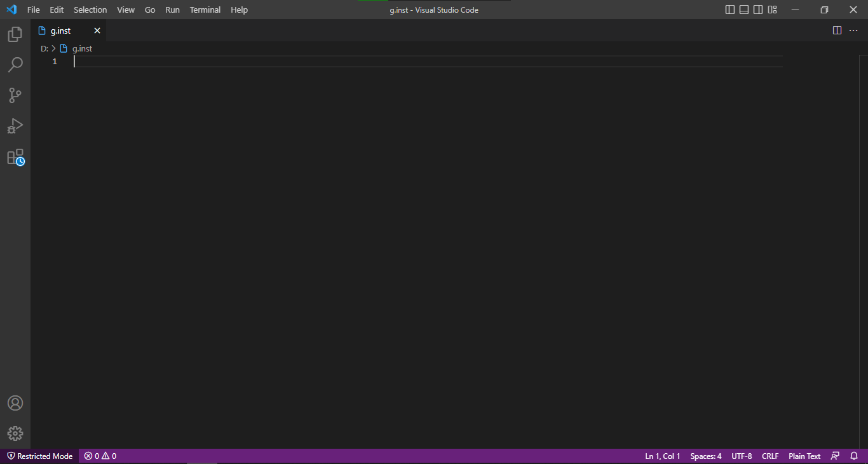The height and width of the screenshot is (464, 868).
Task: Expand the D: breadcrumb
Action: [x=43, y=48]
